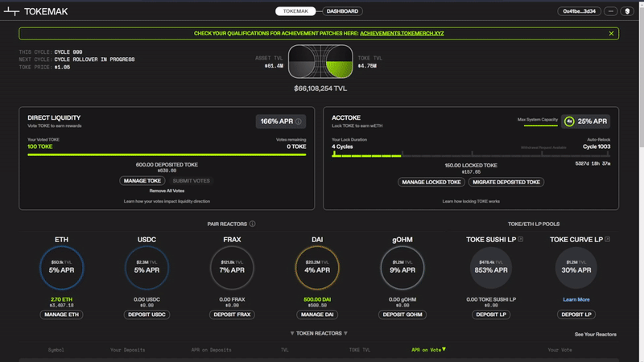Click DEPOSIT LP under TOKE SUSHI LP
Screen dimensions: 644x362
[x=491, y=315]
